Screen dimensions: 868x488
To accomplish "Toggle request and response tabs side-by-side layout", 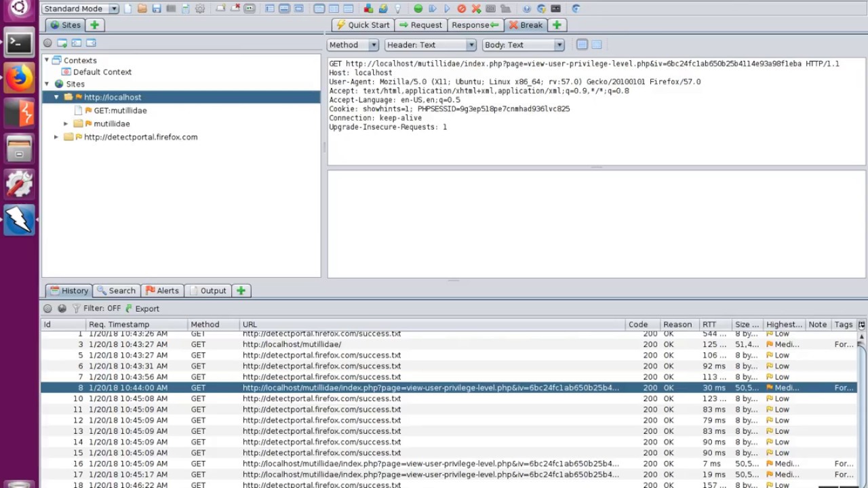I will click(334, 9).
